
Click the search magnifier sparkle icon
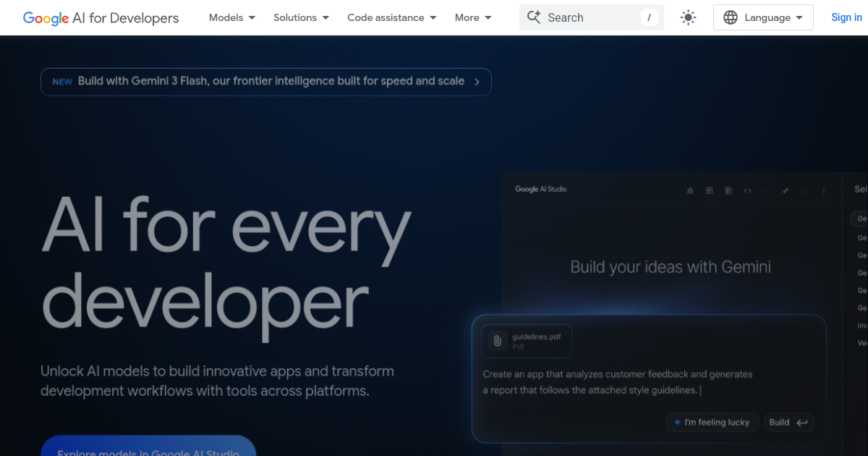[534, 17]
